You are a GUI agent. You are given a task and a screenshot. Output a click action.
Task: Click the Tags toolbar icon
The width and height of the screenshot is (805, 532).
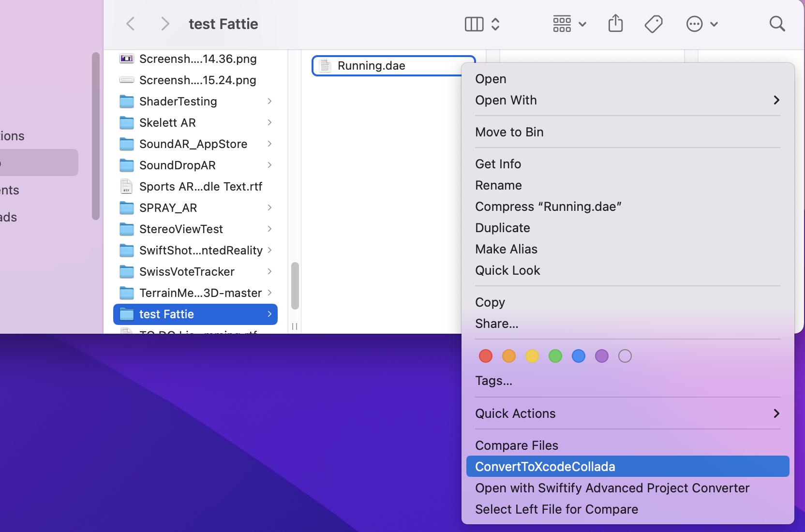point(654,24)
